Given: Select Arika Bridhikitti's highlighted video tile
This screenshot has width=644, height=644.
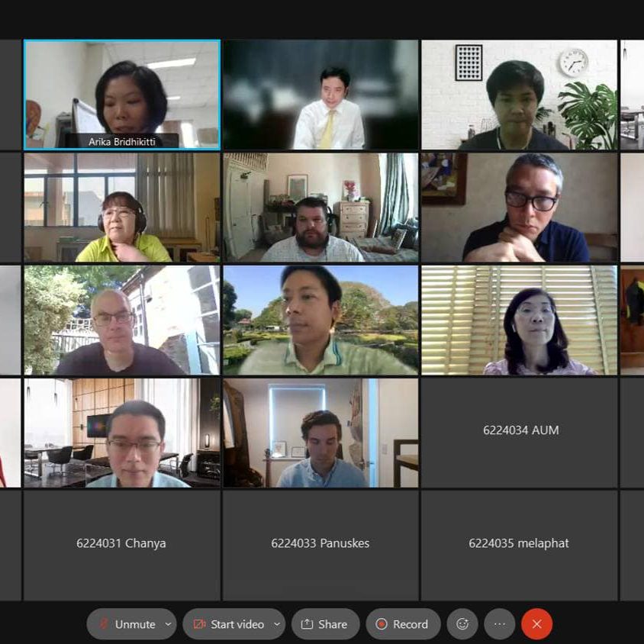Looking at the screenshot, I should [x=122, y=95].
